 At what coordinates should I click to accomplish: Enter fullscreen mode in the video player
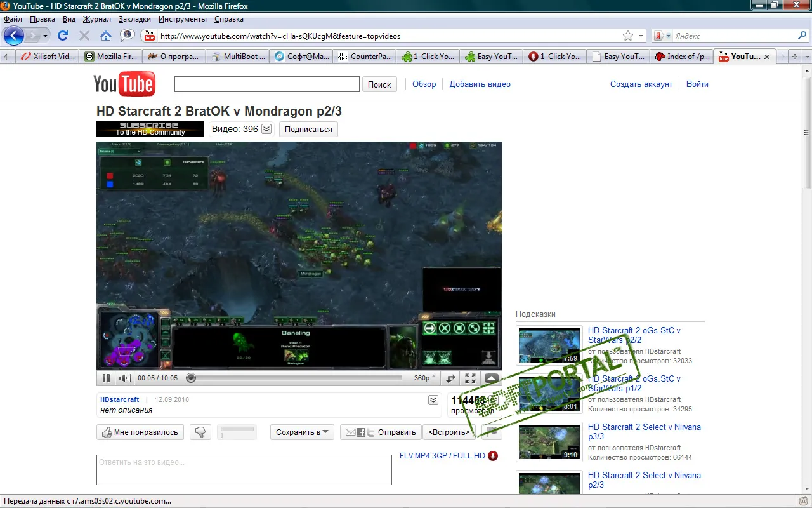tap(470, 378)
